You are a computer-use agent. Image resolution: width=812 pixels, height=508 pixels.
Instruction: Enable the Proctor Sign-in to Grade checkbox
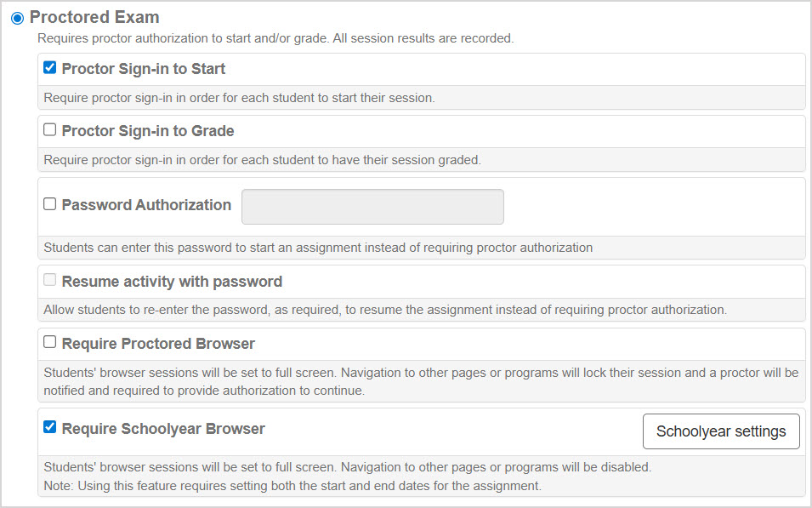click(50, 130)
